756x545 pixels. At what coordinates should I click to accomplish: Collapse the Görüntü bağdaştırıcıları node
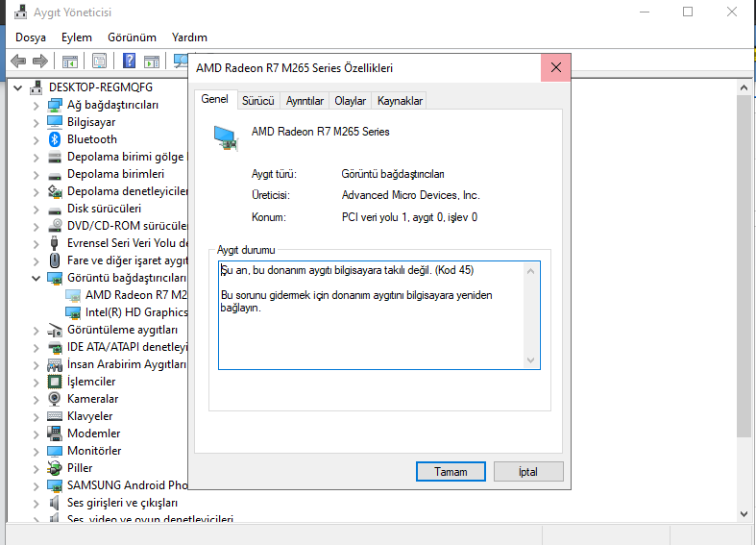pos(36,278)
